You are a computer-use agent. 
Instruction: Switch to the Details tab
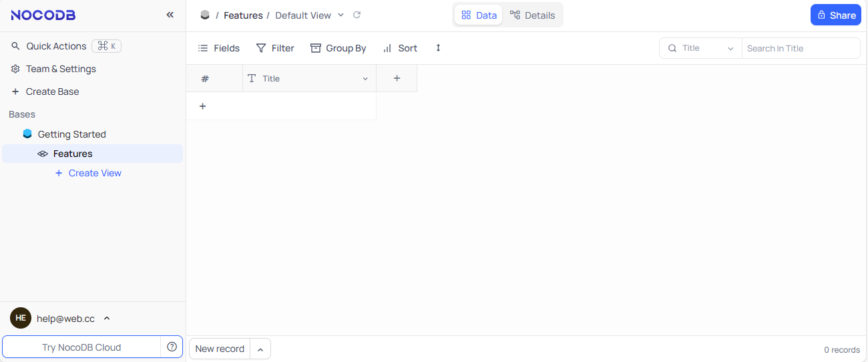click(532, 15)
